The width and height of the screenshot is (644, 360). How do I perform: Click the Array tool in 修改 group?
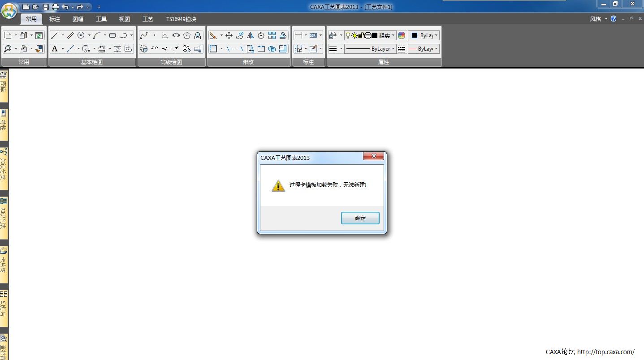272,35
